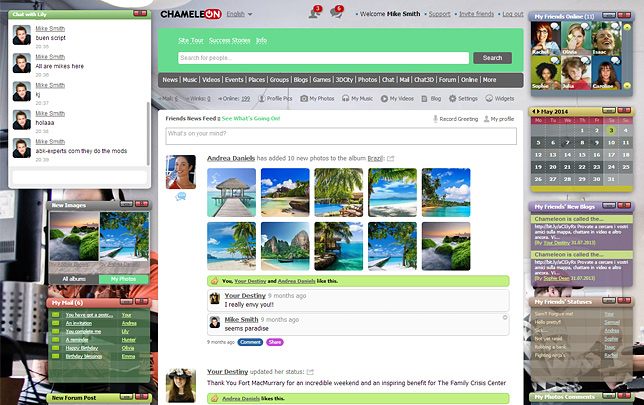Click Record Greeting microphone icon
This screenshot has height=405, width=644.
(x=435, y=119)
